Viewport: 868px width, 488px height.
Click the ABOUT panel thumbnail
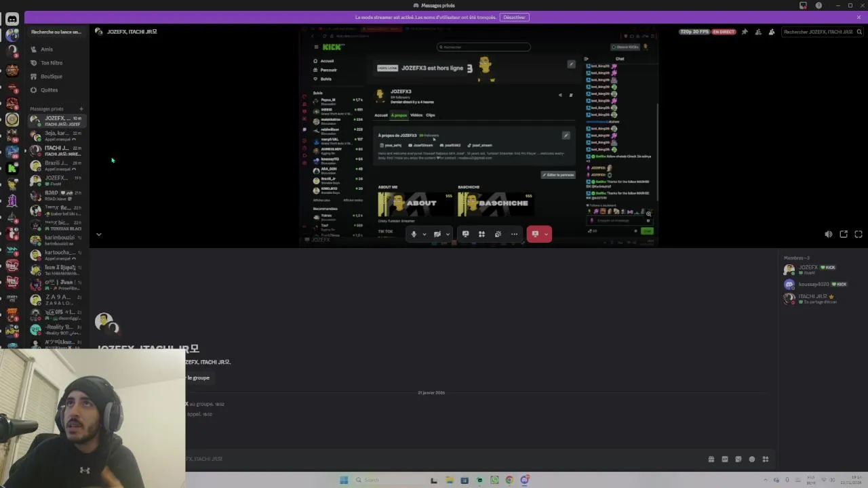pos(415,203)
